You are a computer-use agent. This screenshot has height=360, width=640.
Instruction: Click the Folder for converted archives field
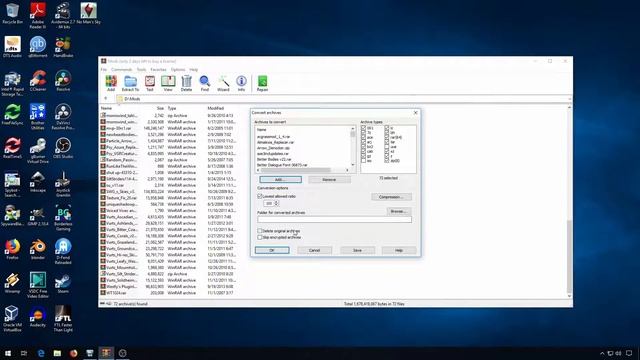click(334, 220)
